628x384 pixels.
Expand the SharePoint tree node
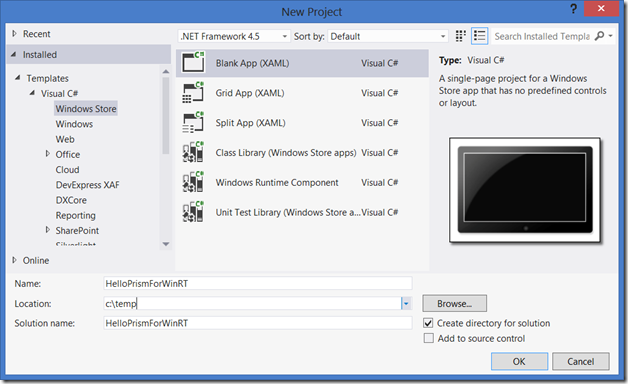click(x=48, y=230)
